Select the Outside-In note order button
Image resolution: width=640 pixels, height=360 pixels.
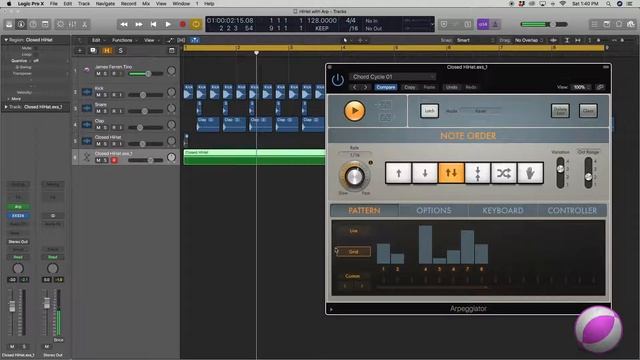click(x=478, y=173)
